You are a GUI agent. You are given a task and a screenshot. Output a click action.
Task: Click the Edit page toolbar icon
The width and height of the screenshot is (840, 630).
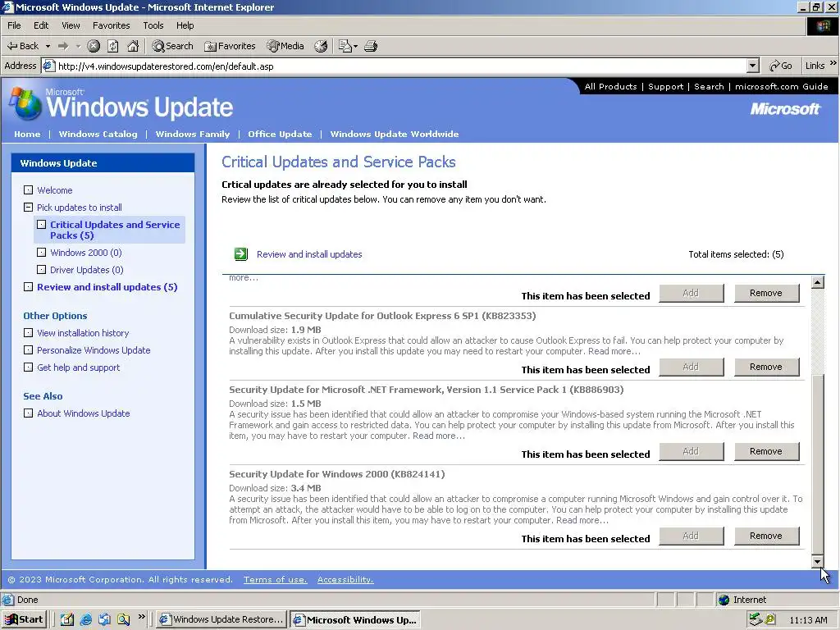345,46
